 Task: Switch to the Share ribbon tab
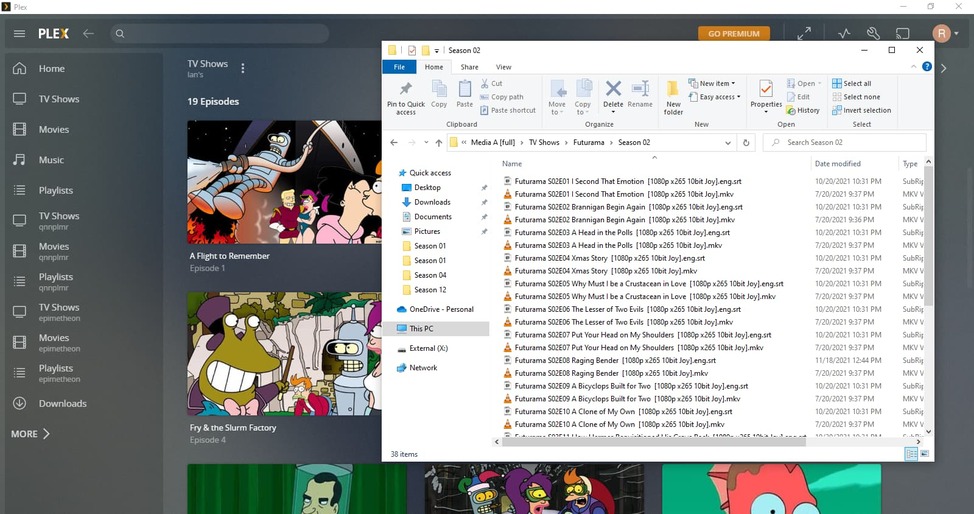click(x=470, y=67)
